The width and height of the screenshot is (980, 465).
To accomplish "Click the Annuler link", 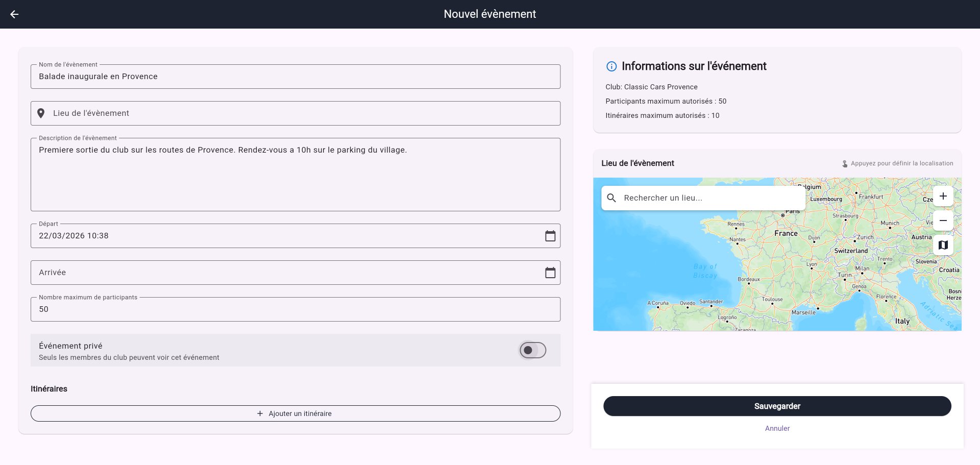I will click(777, 428).
